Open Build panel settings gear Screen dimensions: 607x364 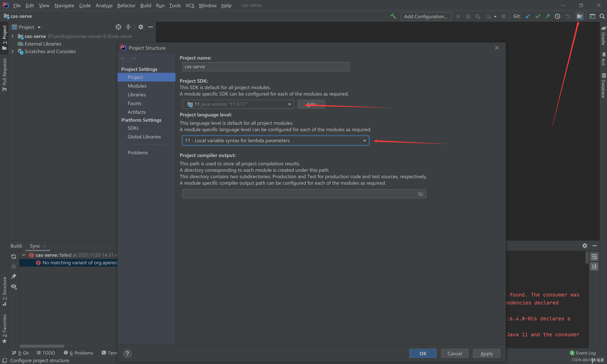click(x=585, y=246)
